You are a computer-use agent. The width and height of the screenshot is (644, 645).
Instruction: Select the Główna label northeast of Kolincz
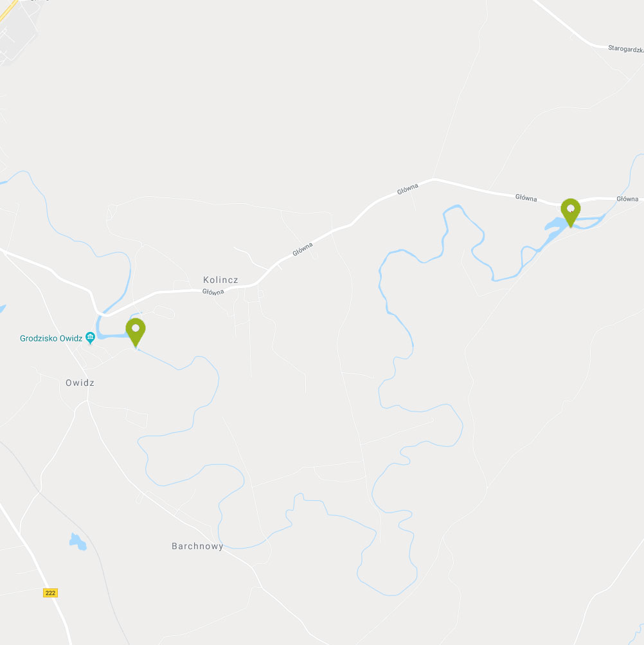303,250
